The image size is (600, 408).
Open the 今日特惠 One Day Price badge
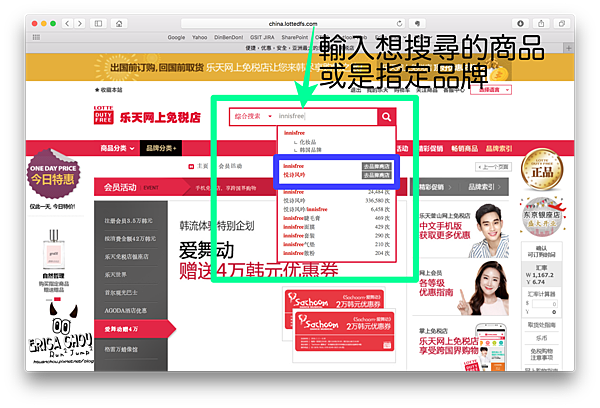point(53,174)
